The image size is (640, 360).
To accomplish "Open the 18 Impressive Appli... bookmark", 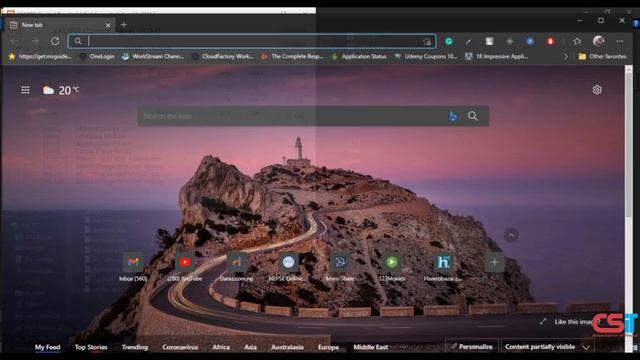I will pos(496,56).
